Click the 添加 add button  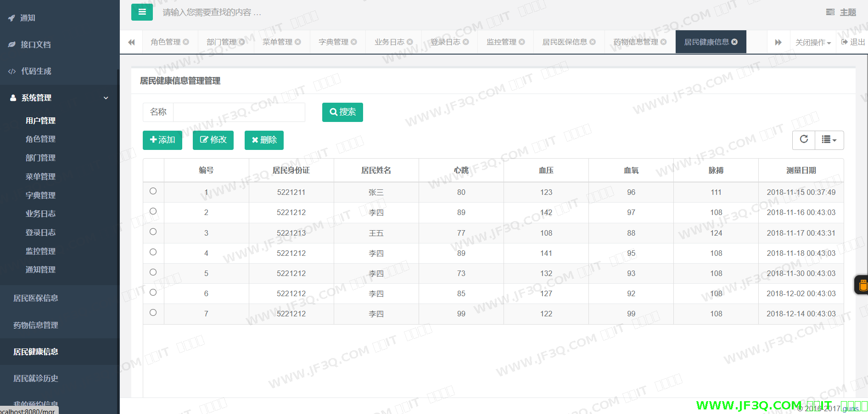coord(162,140)
